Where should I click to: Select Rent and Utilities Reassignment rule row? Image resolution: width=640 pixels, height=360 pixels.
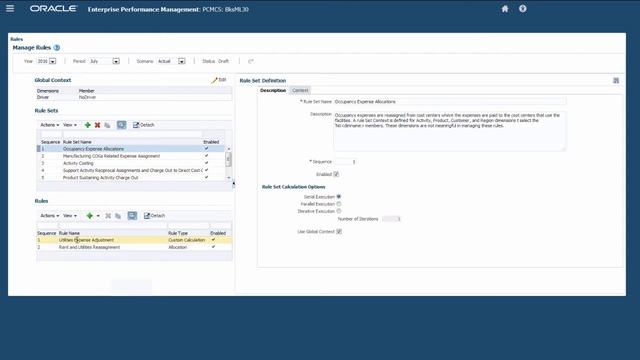click(x=134, y=247)
